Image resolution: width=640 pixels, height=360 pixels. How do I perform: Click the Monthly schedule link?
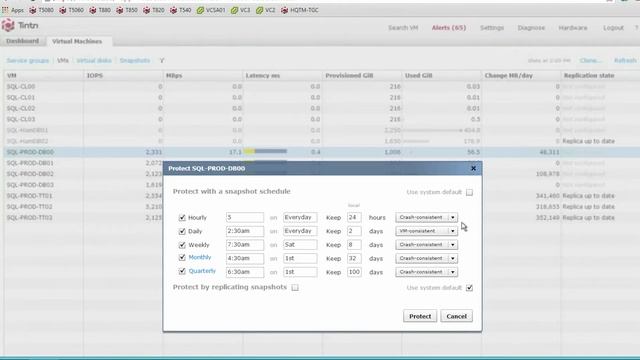[x=200, y=257]
